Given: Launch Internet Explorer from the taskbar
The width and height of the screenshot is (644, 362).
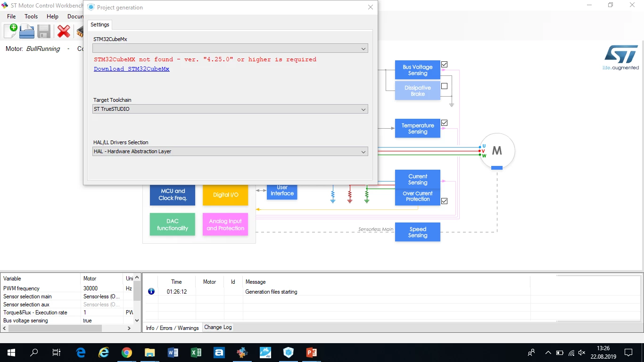Looking at the screenshot, I should click(x=104, y=353).
